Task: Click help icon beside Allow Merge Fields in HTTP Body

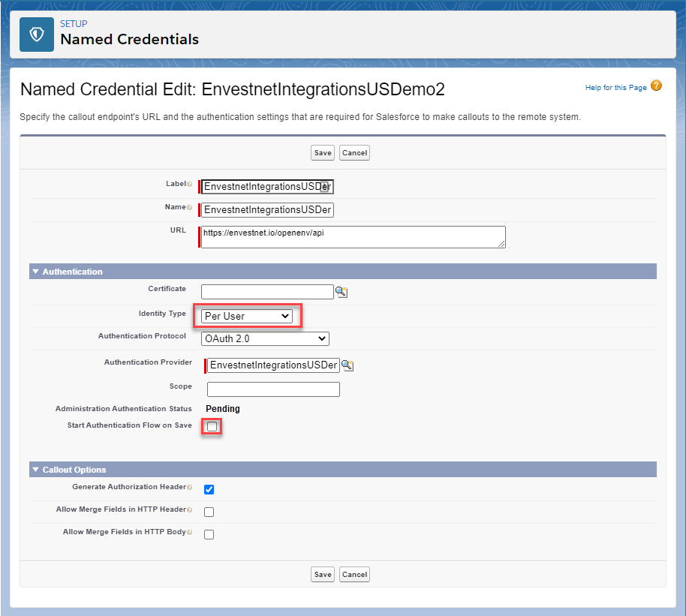Action: (189, 533)
